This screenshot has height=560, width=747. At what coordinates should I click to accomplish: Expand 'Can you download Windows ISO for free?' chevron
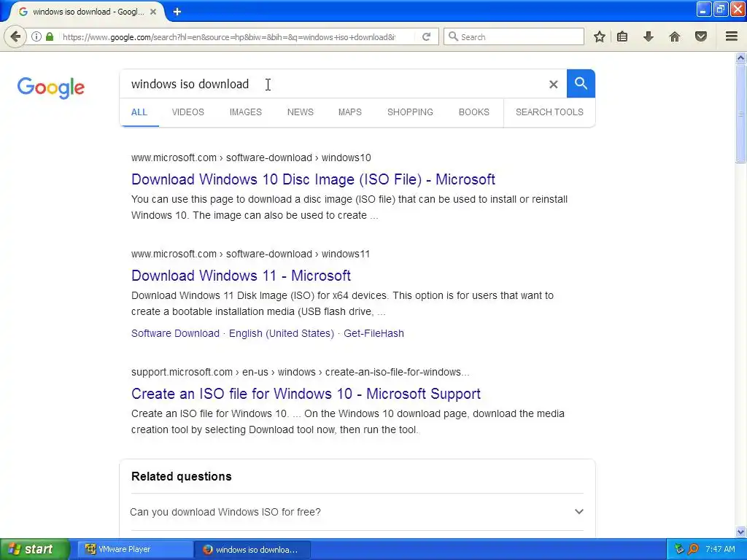pyautogui.click(x=578, y=511)
